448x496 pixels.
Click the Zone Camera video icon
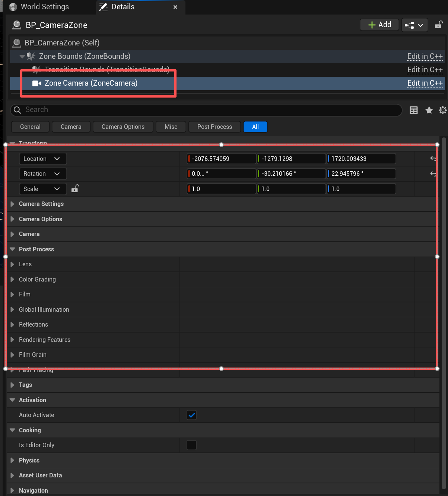point(36,83)
